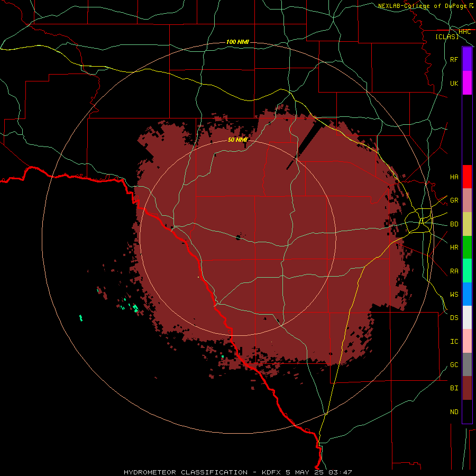
Task: Click the IC legend label
Action: (x=454, y=342)
